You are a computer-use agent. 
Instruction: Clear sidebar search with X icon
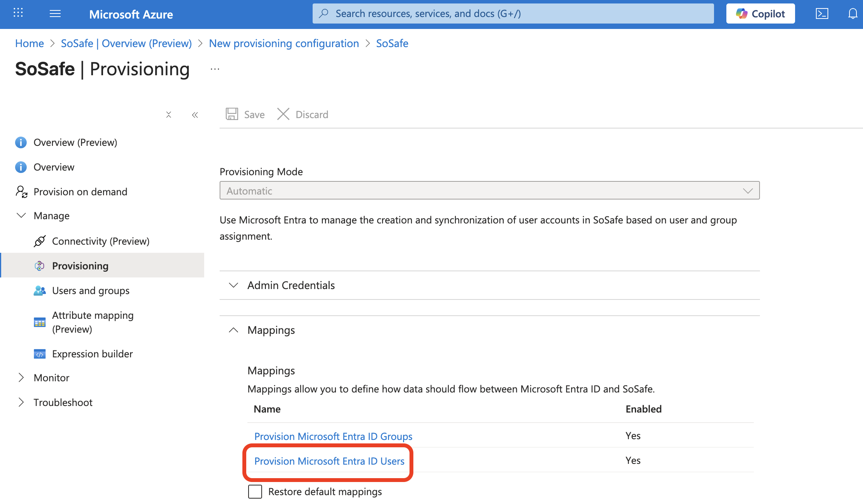tap(169, 115)
